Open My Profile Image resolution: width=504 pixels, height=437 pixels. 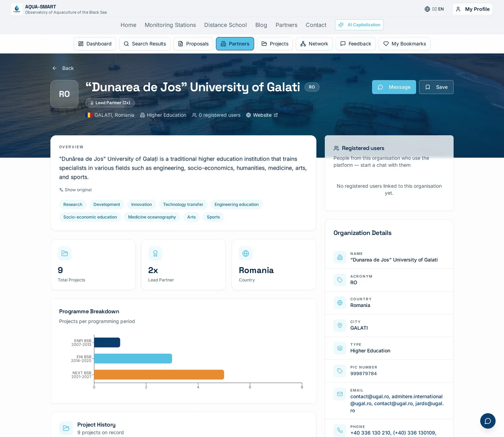pos(472,9)
